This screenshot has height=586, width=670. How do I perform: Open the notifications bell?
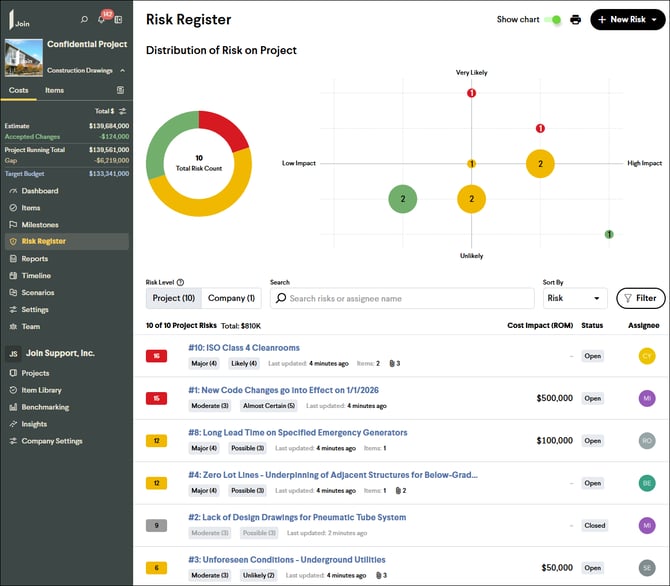pyautogui.click(x=101, y=19)
